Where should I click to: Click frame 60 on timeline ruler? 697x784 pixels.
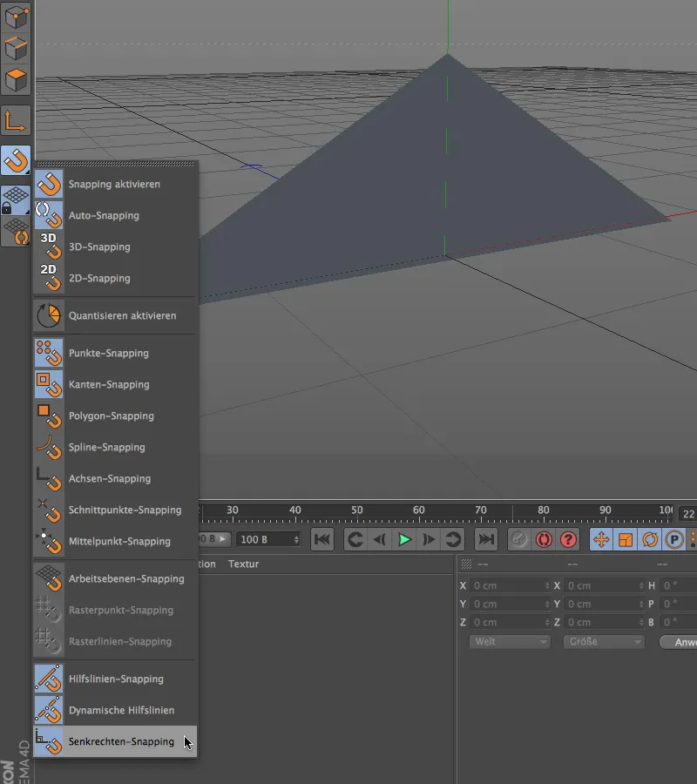[x=418, y=510]
